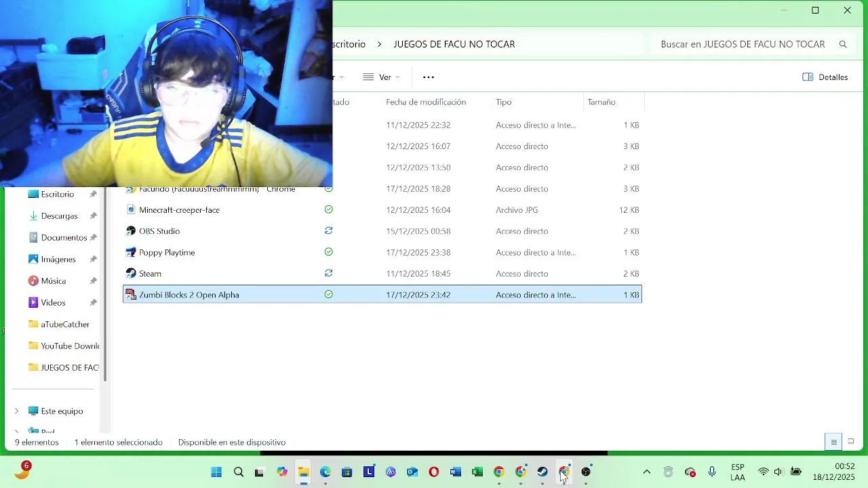Open OBS Studio from taskbar
Image resolution: width=868 pixels, height=488 pixels.
(x=586, y=472)
